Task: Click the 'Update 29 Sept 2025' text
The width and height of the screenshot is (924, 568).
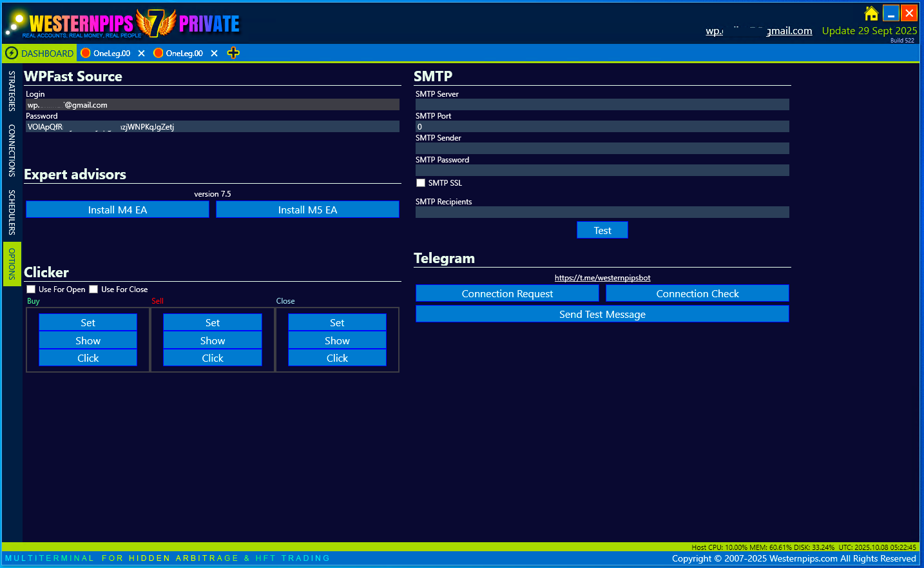Action: tap(869, 30)
